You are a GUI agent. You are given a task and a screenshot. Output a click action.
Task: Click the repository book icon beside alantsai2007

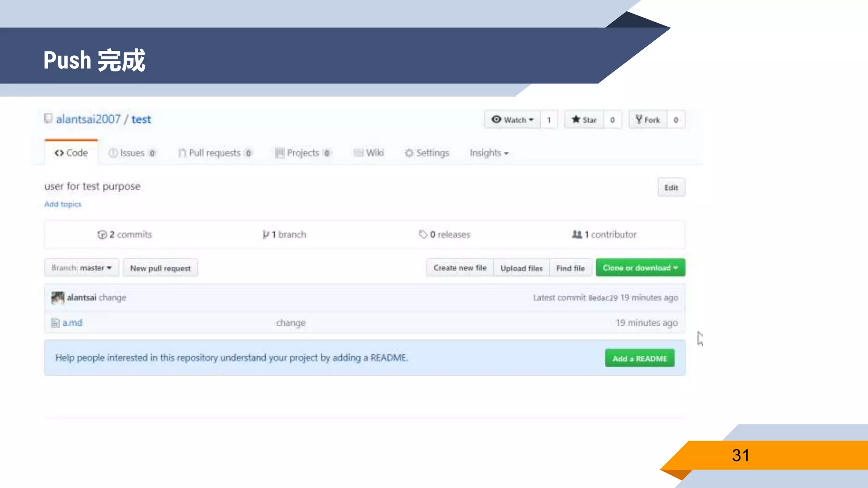tap(48, 118)
